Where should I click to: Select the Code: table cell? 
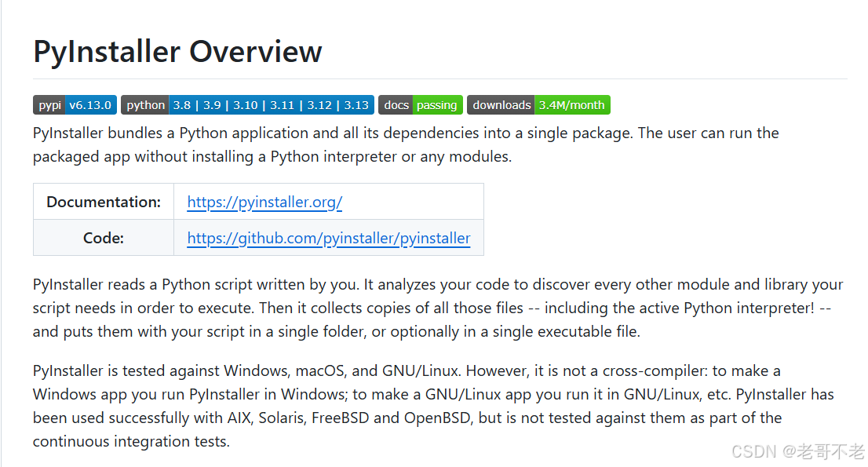104,238
